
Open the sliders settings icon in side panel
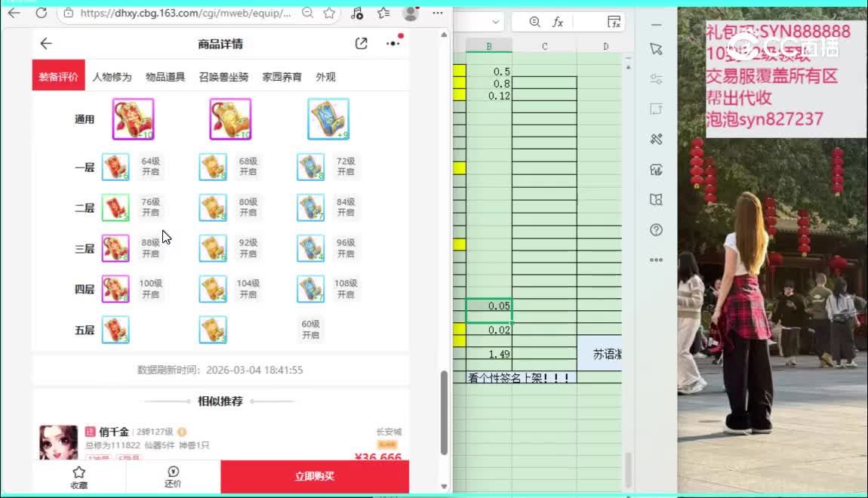click(x=656, y=78)
